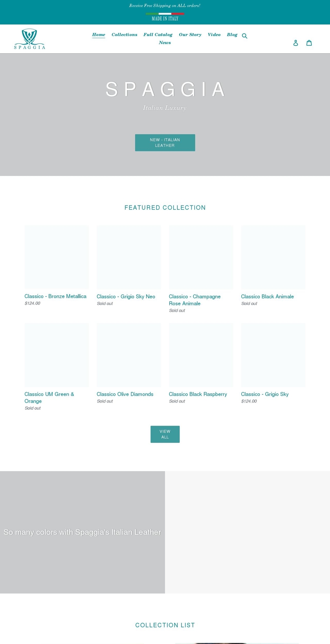Screen dimensions: 330x644
Task: Click the Grigio Sky Neo product image
Action: click(129, 257)
